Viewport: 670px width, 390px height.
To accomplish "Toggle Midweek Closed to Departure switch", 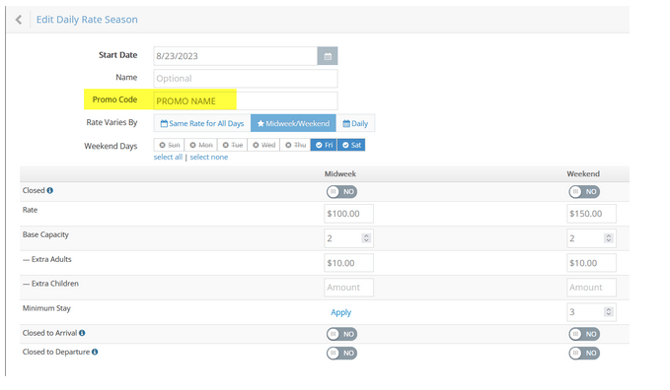I will pyautogui.click(x=341, y=353).
